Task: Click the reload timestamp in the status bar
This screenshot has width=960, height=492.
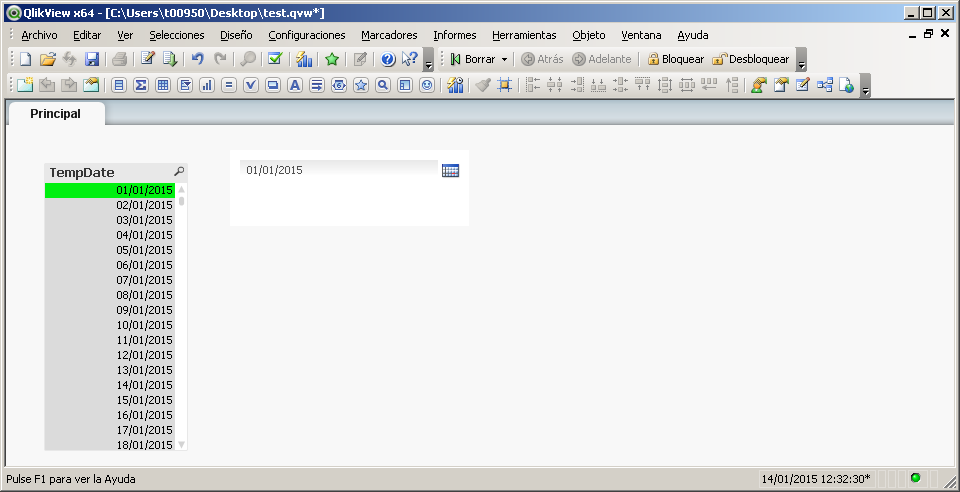Action: click(x=816, y=479)
